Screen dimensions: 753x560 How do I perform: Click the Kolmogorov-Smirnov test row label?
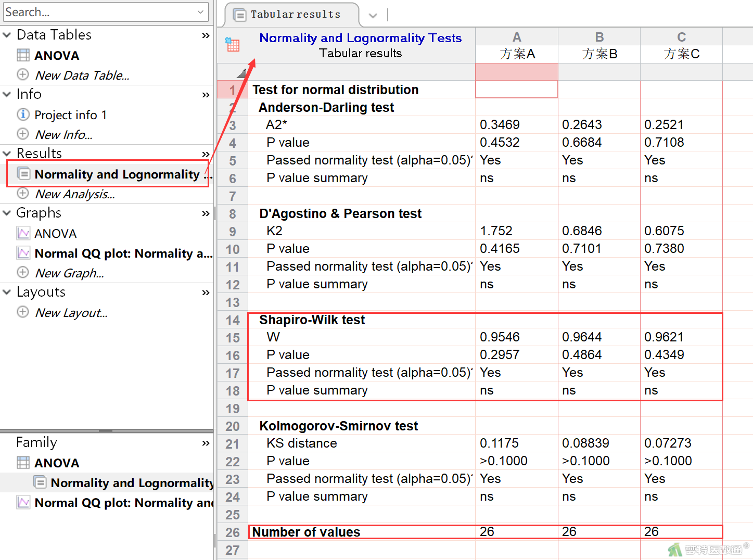338,426
